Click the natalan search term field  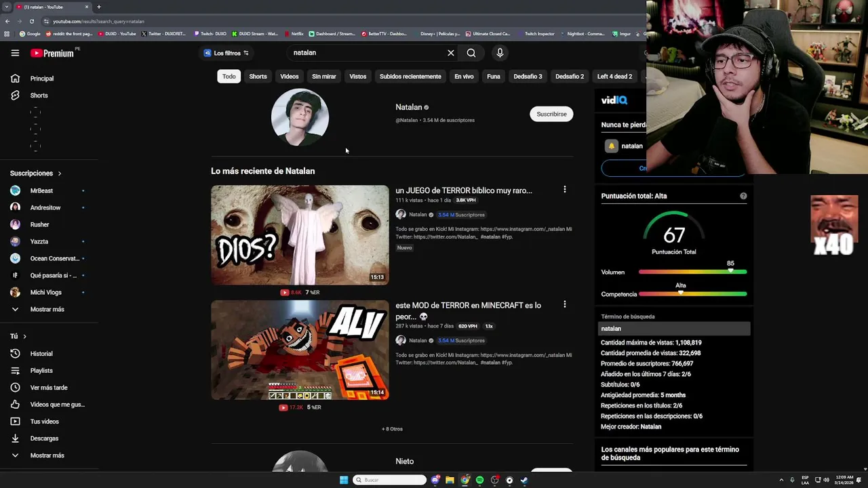(675, 329)
